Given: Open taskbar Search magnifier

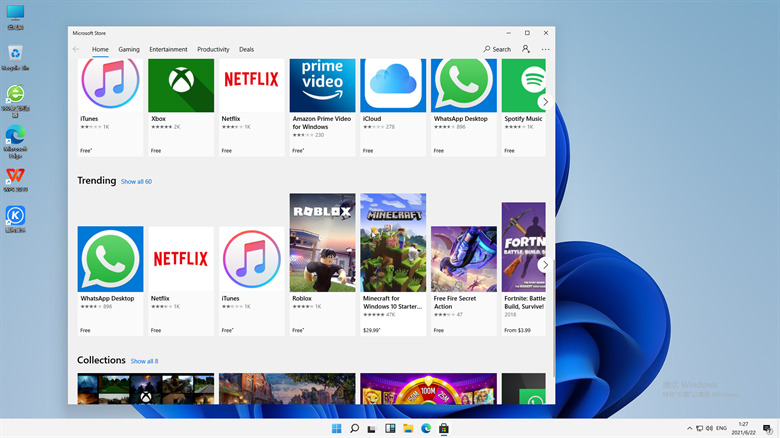Looking at the screenshot, I should coord(354,429).
